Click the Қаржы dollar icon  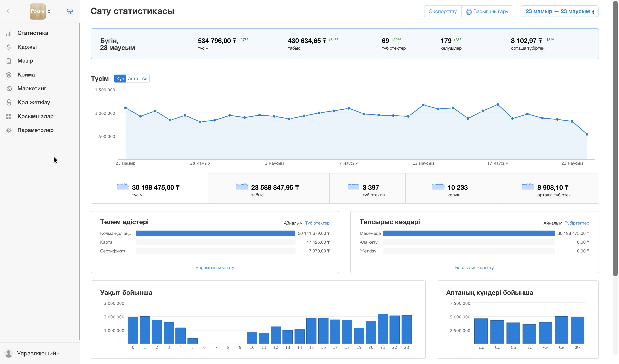click(x=9, y=47)
